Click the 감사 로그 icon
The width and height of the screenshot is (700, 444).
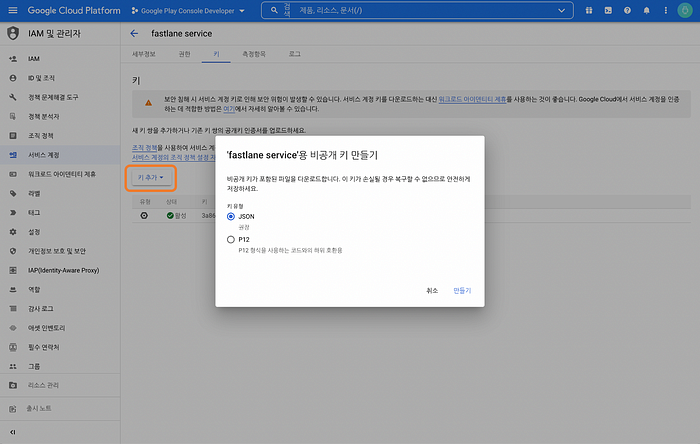[13, 308]
